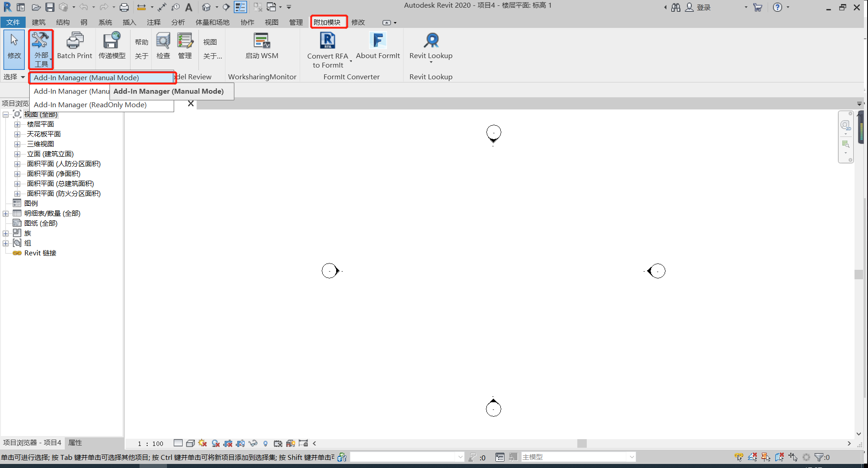Choose Add-In Manager (ReadOnly Mode) menu entry
The height and width of the screenshot is (468, 868).
pyautogui.click(x=102, y=105)
